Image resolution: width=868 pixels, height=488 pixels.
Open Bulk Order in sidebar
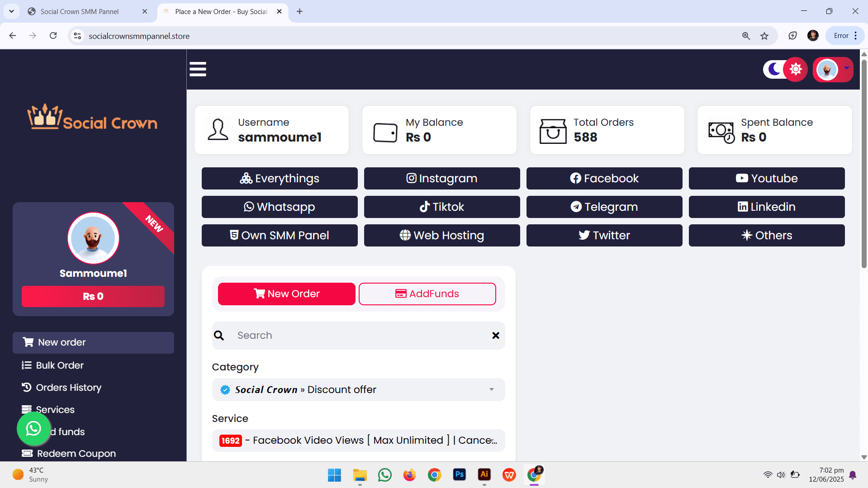coord(53,365)
